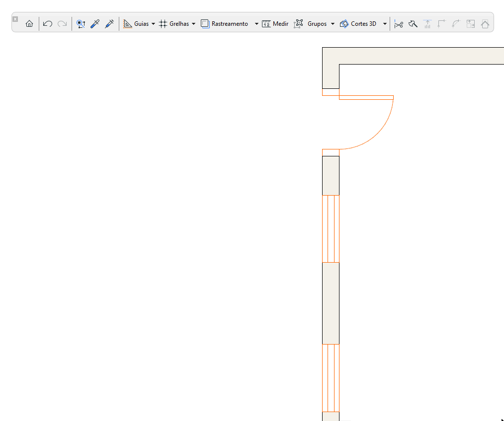This screenshot has width=504, height=421.
Task: Open the Grupos dropdown menu
Action: pos(332,23)
